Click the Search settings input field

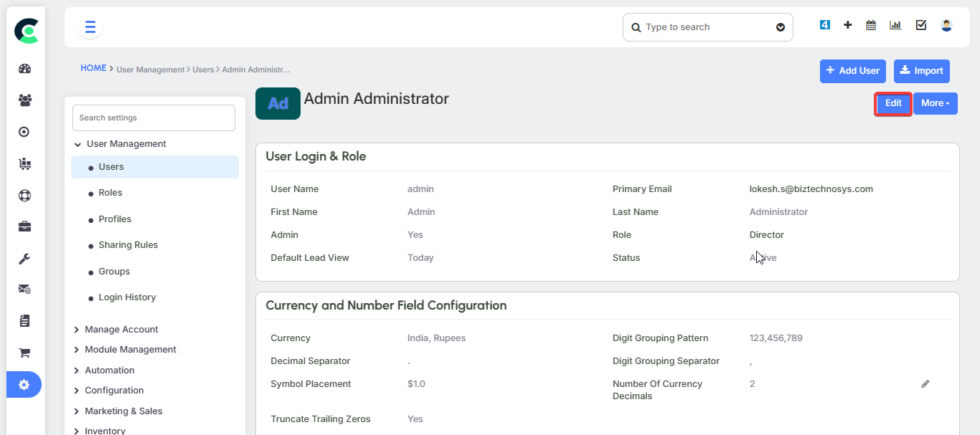click(154, 118)
